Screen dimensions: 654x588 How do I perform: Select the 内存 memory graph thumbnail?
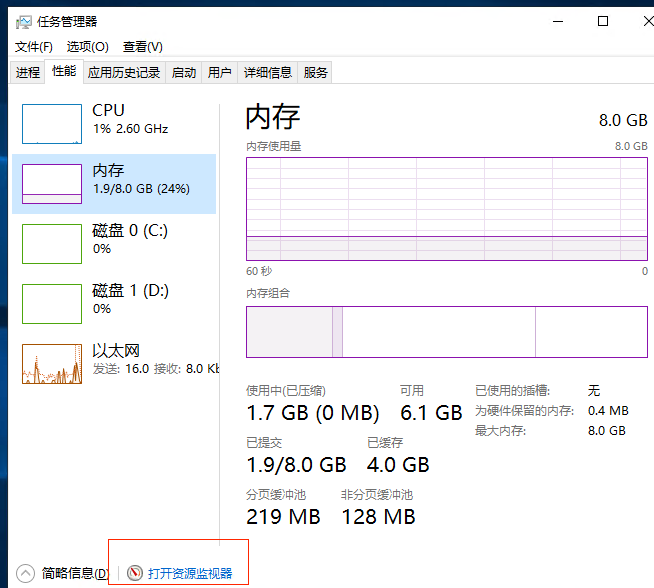pyautogui.click(x=52, y=184)
